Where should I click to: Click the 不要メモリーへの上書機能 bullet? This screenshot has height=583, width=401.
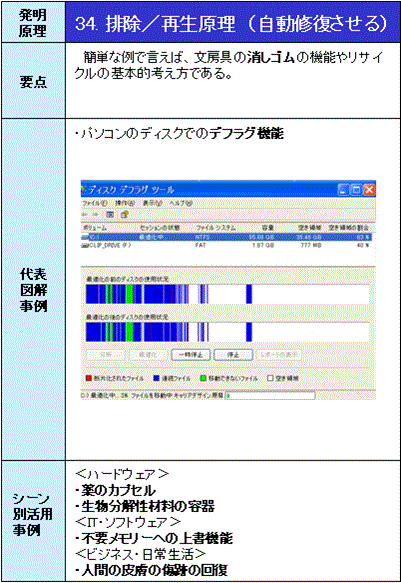point(154,538)
